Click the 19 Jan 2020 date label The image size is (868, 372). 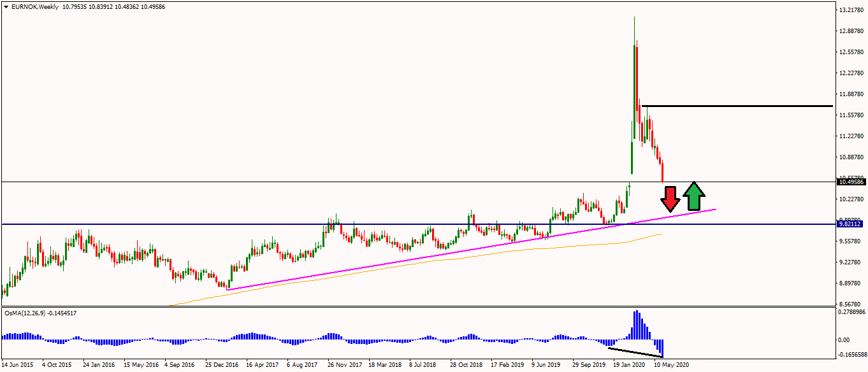pyautogui.click(x=629, y=366)
